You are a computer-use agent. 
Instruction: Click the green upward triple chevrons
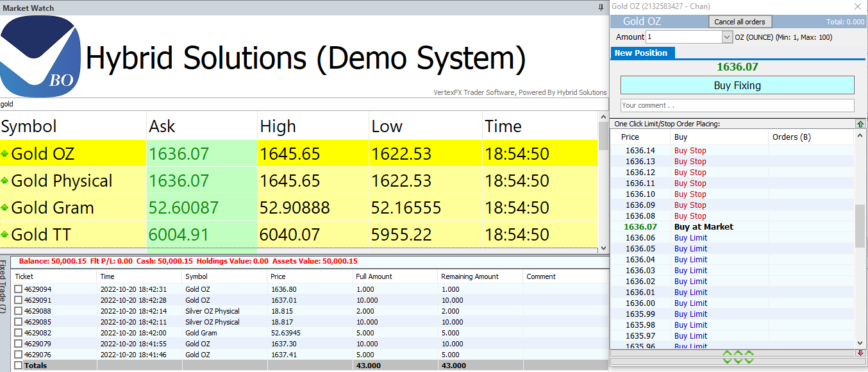(x=738, y=353)
